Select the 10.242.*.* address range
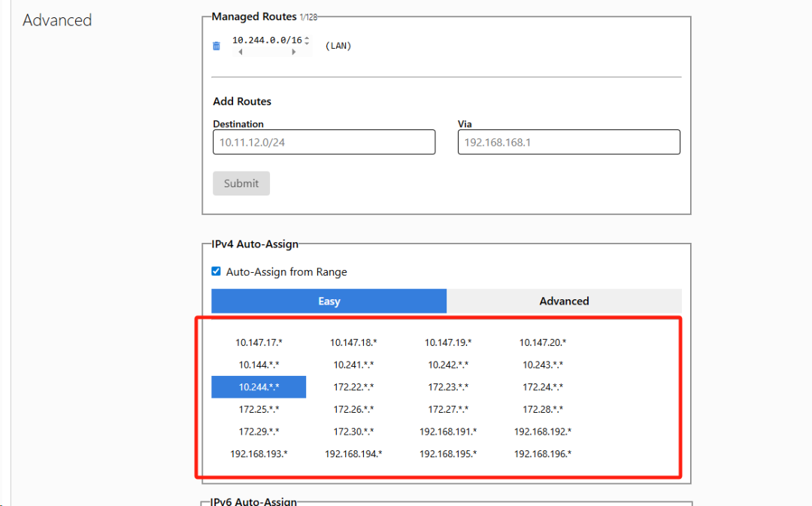Image resolution: width=812 pixels, height=506 pixels. coord(448,365)
